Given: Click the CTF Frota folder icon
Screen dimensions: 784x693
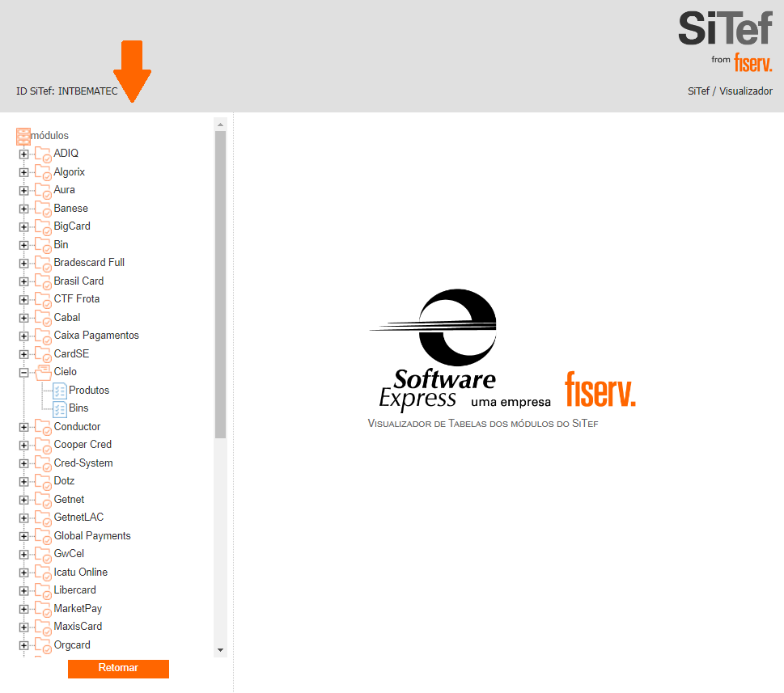Looking at the screenshot, I should [43, 300].
